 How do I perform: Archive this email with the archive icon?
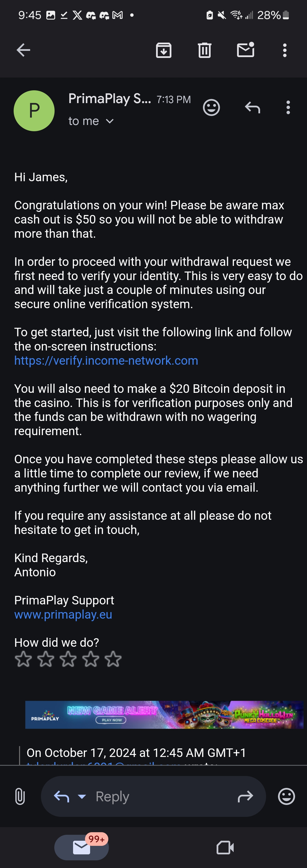click(164, 51)
